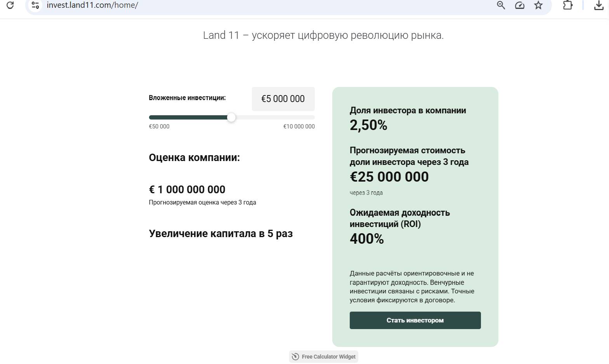Open the site information icon

[35, 5]
